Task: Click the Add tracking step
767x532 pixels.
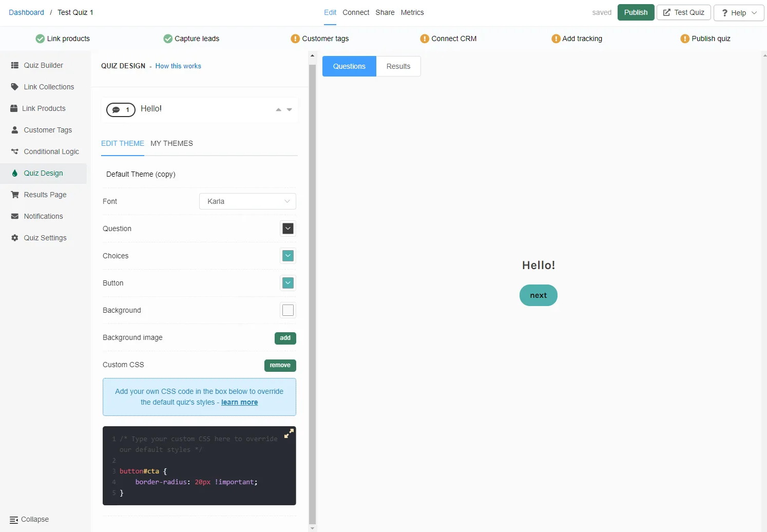Action: (577, 39)
